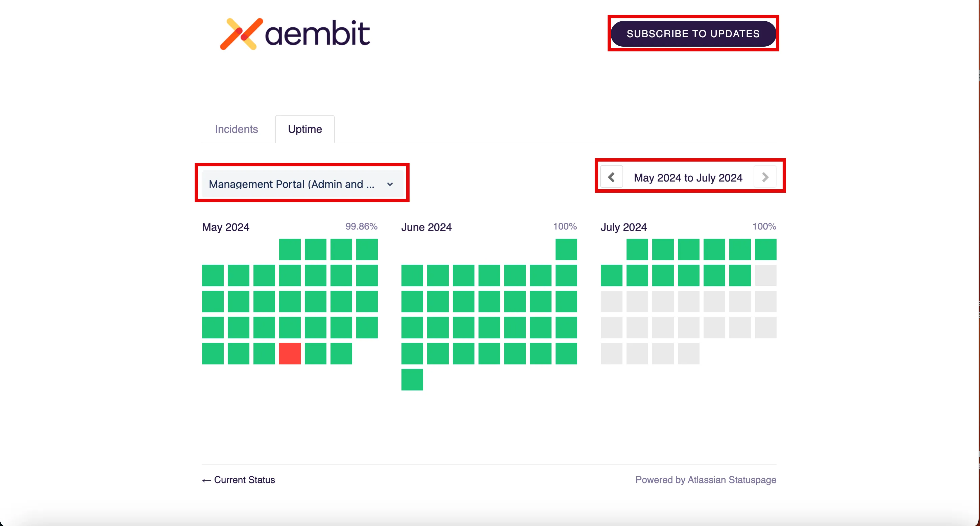Click the Powered by Atlassian Statuspage link

[705, 480]
